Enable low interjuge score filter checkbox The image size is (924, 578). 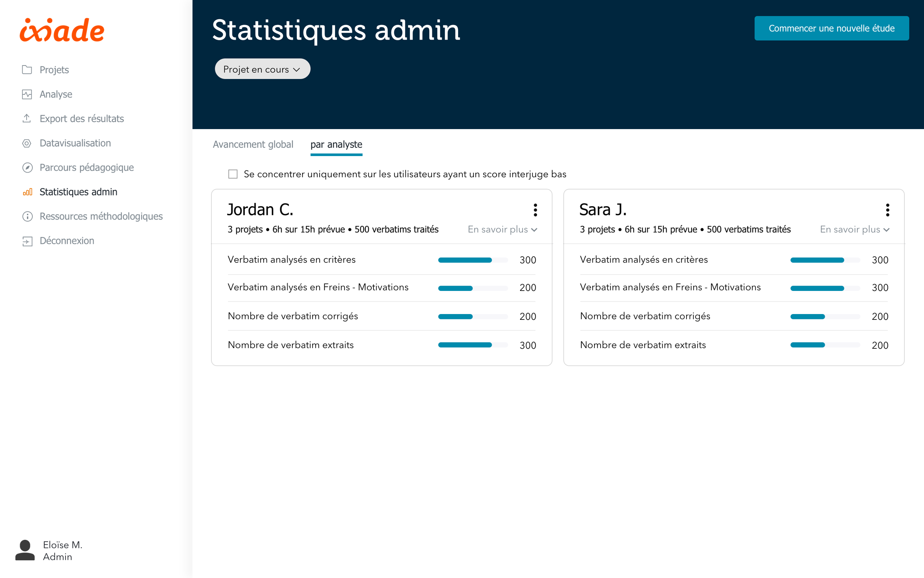tap(233, 174)
